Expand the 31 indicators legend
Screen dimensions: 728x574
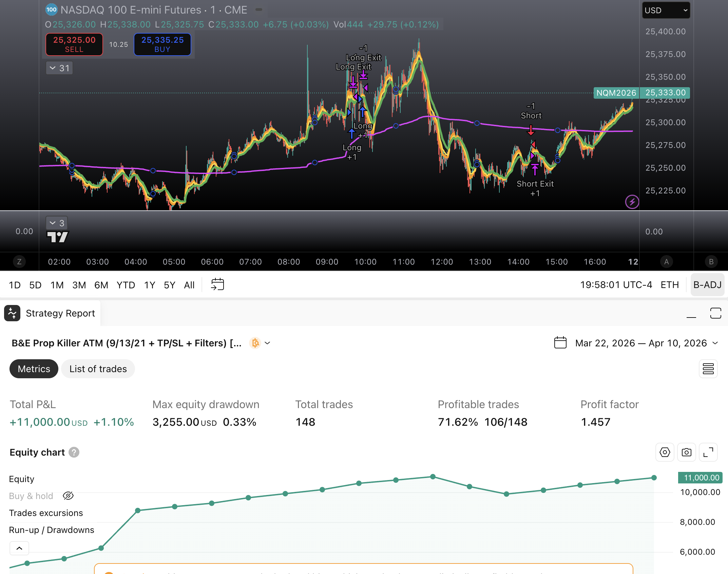coord(59,68)
